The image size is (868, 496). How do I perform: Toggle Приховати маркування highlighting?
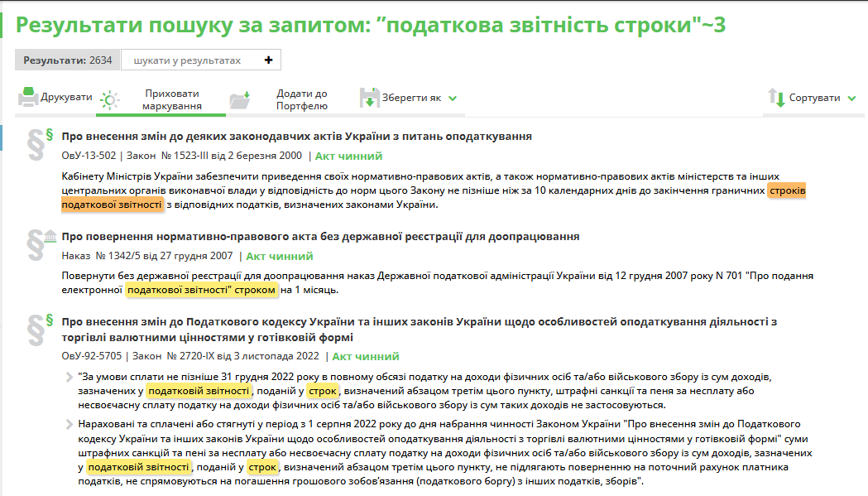172,99
